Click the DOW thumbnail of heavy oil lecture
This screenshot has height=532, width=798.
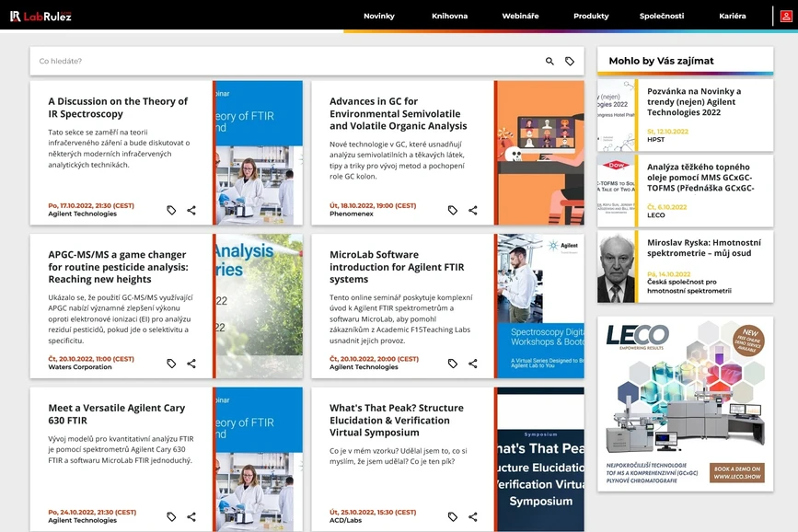click(x=616, y=191)
